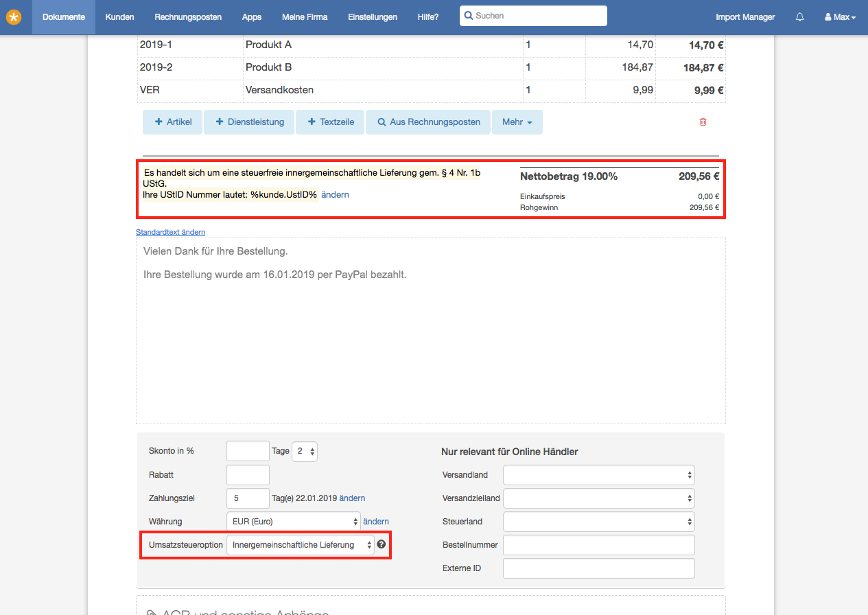The image size is (868, 615).
Task: Click Nettobetrag 19.00% label
Action: (569, 176)
